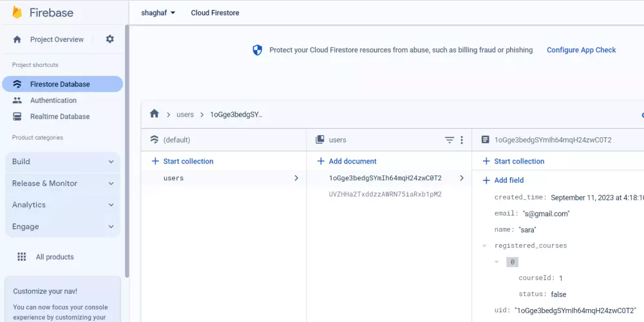Click the Authentication people icon
The height and width of the screenshot is (322, 644).
coord(17,100)
